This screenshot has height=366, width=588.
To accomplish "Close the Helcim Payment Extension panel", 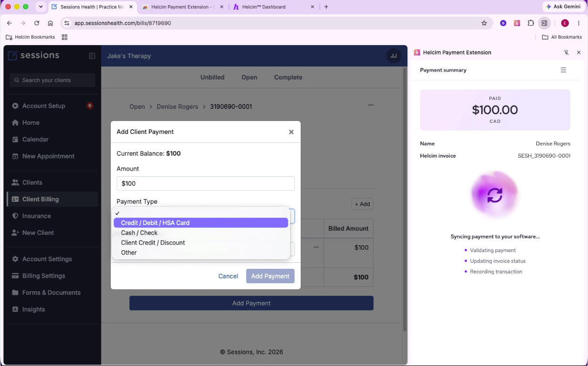I will tap(579, 53).
